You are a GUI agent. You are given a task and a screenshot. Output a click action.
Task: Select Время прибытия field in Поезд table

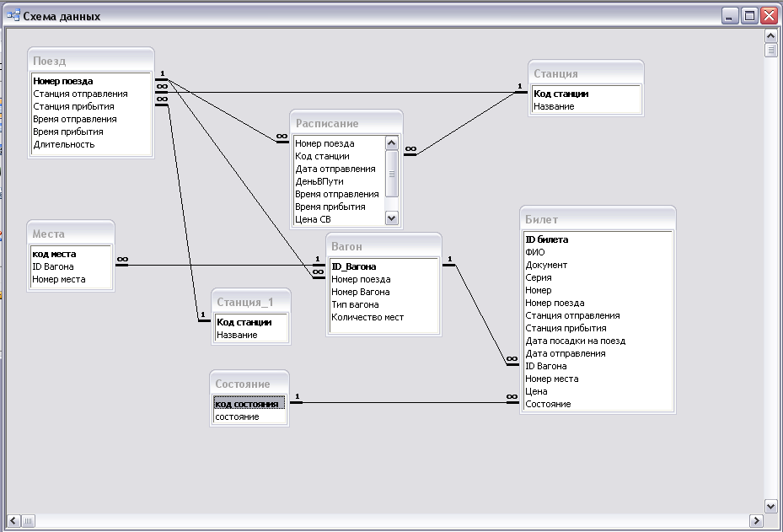tap(91, 132)
